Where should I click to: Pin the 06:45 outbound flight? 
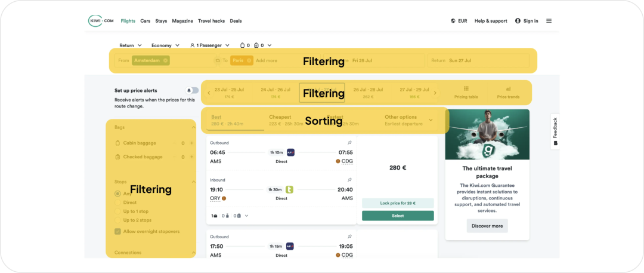(349, 143)
